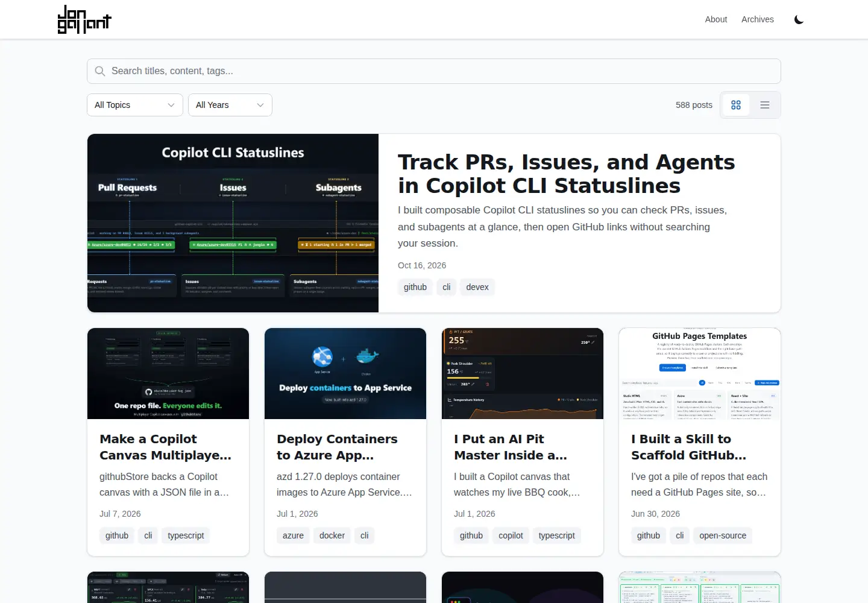Click the 'Oct 16, 2026' date text
This screenshot has width=868, height=603.
(x=422, y=265)
